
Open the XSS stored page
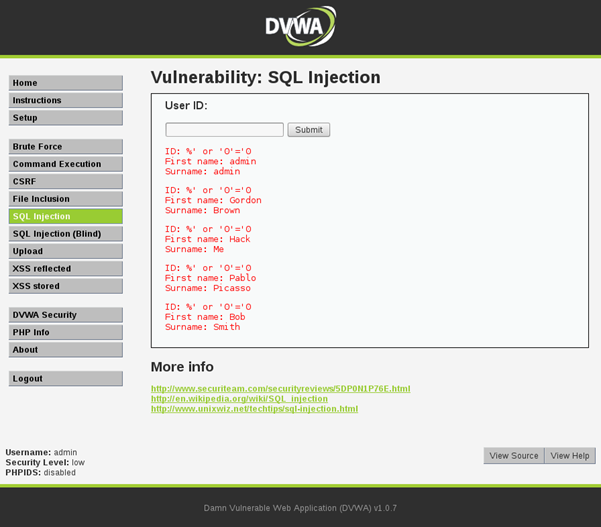click(66, 286)
